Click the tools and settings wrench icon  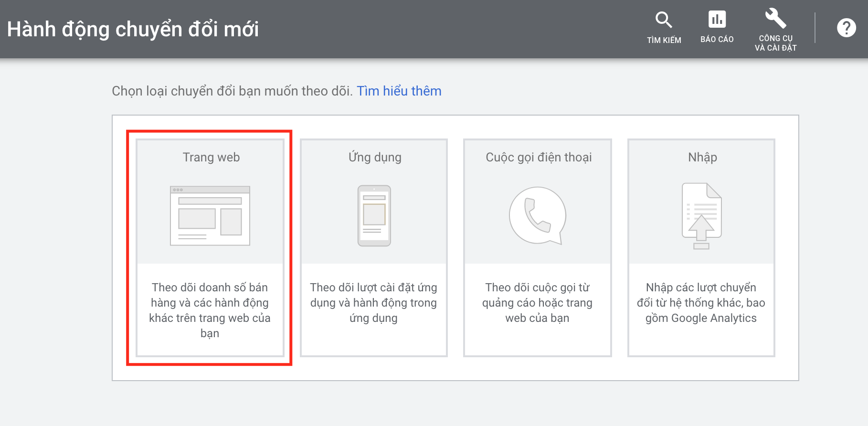pyautogui.click(x=775, y=19)
